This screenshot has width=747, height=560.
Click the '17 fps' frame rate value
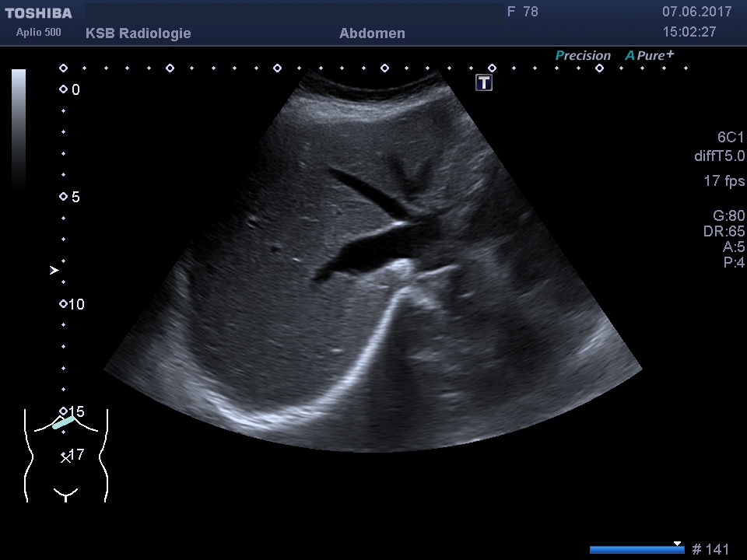(724, 180)
